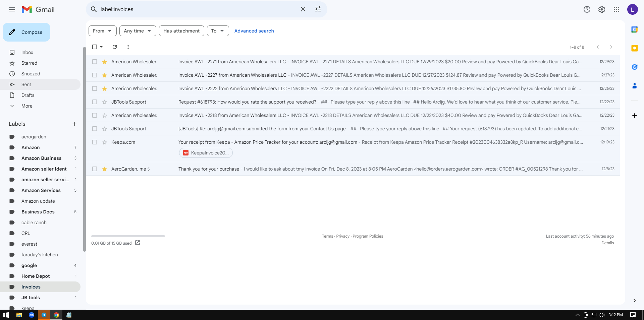This screenshot has height=320, width=644.
Task: Star the Keepa.com receipt email
Action: (105, 142)
